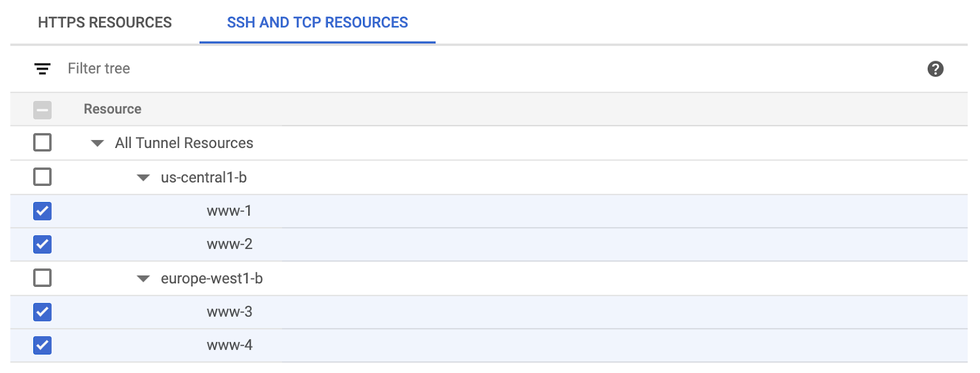Collapse the us-central1-b zone arrow
The height and width of the screenshot is (373, 980).
tap(143, 178)
